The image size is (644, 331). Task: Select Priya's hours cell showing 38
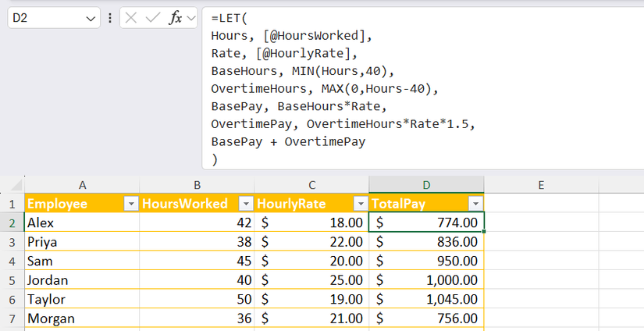tap(197, 241)
